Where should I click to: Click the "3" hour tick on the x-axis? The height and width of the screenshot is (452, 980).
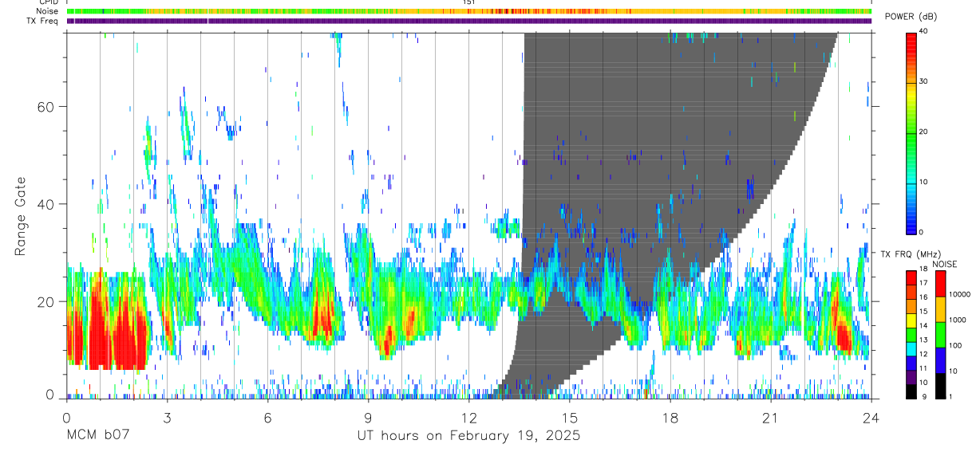[167, 418]
